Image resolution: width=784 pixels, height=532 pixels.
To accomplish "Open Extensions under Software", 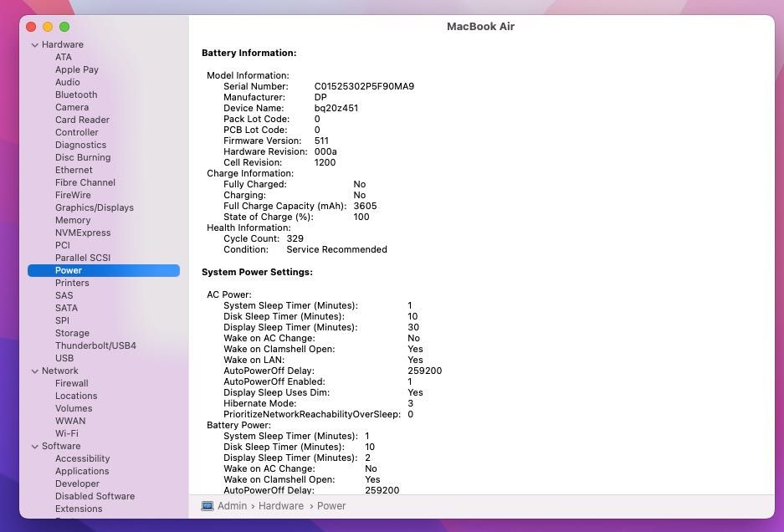I will (x=79, y=509).
